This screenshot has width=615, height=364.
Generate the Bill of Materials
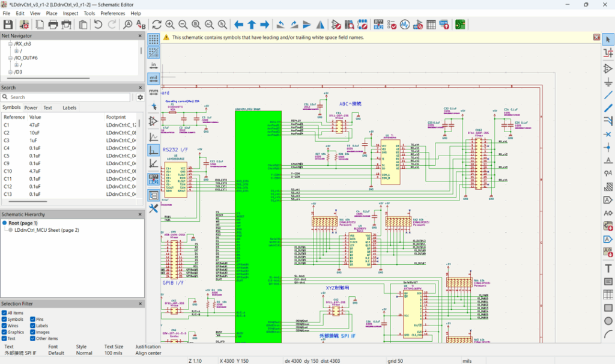point(444,24)
